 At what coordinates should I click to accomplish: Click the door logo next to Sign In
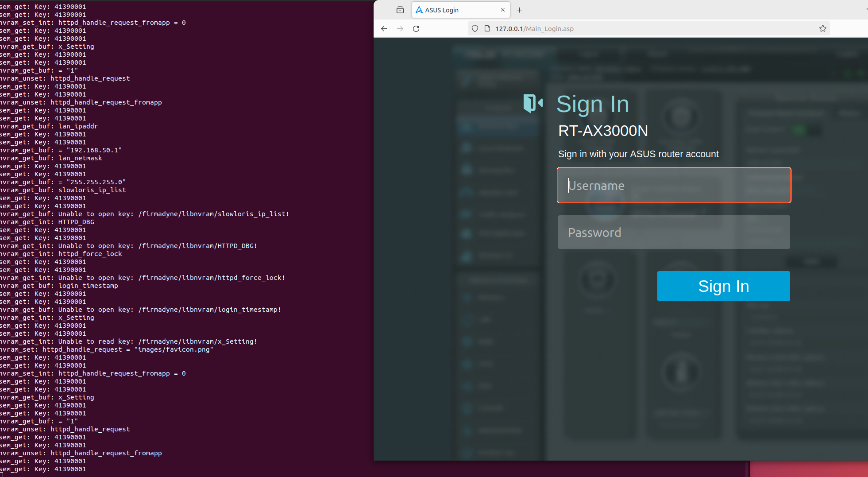point(533,104)
